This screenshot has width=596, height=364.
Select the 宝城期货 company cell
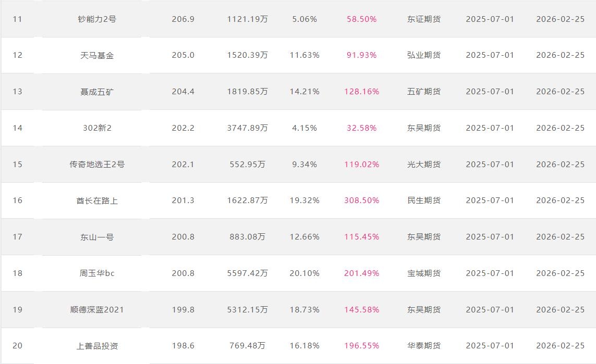point(424,273)
